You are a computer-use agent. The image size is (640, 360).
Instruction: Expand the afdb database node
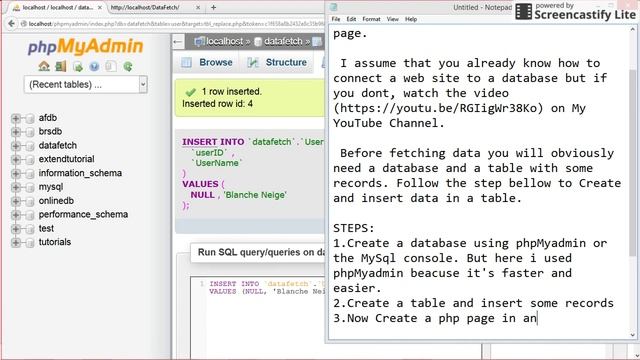(16, 118)
